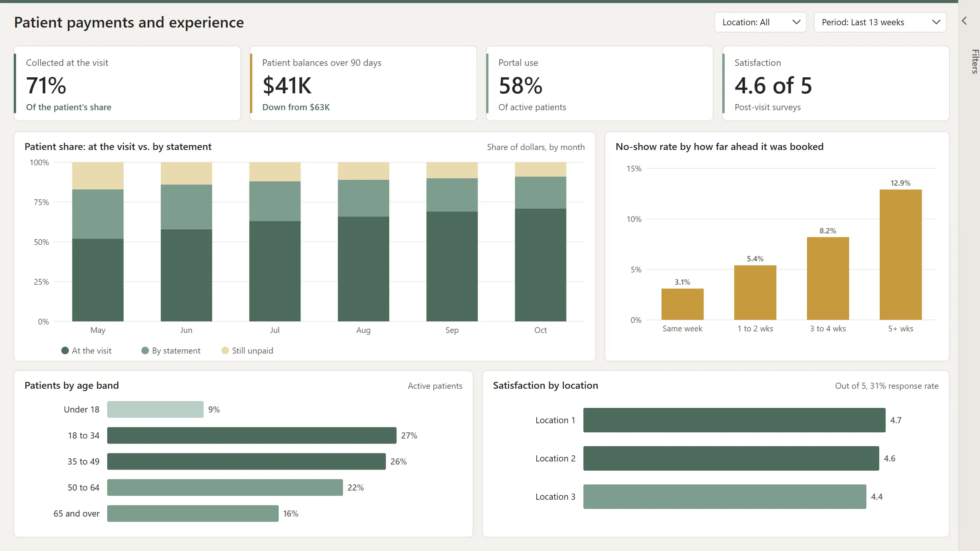The image size is (980, 551).
Task: Click the 27% value label
Action: [x=409, y=435]
